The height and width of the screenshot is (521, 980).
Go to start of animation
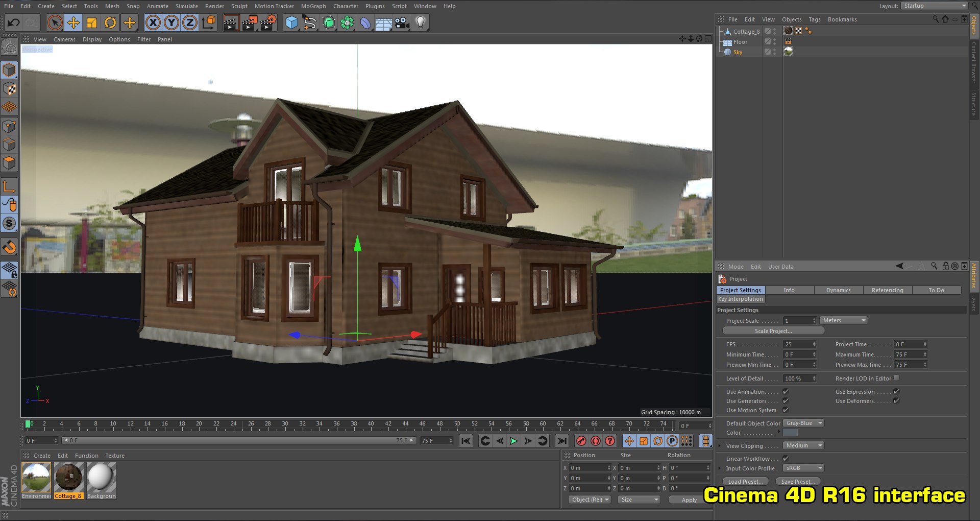click(466, 441)
